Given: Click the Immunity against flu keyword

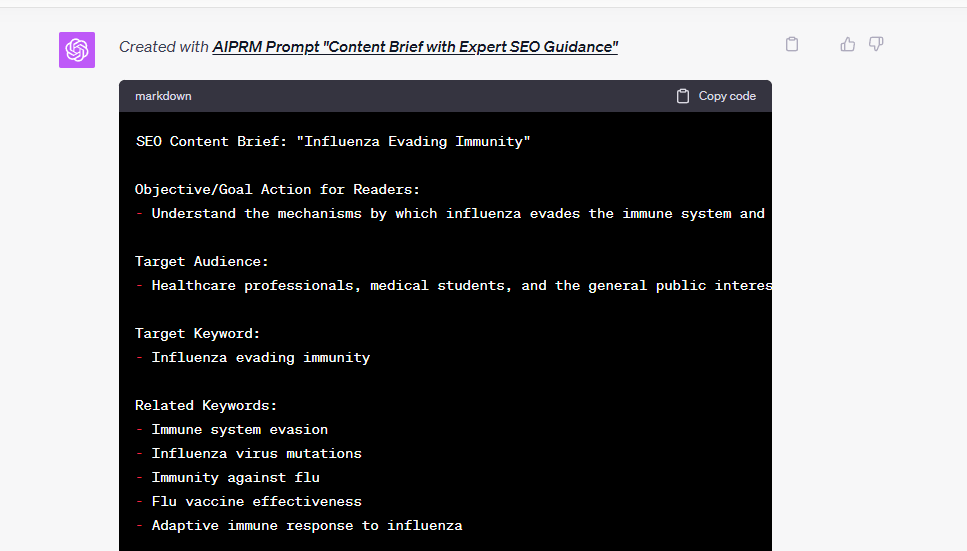Looking at the screenshot, I should [x=235, y=478].
